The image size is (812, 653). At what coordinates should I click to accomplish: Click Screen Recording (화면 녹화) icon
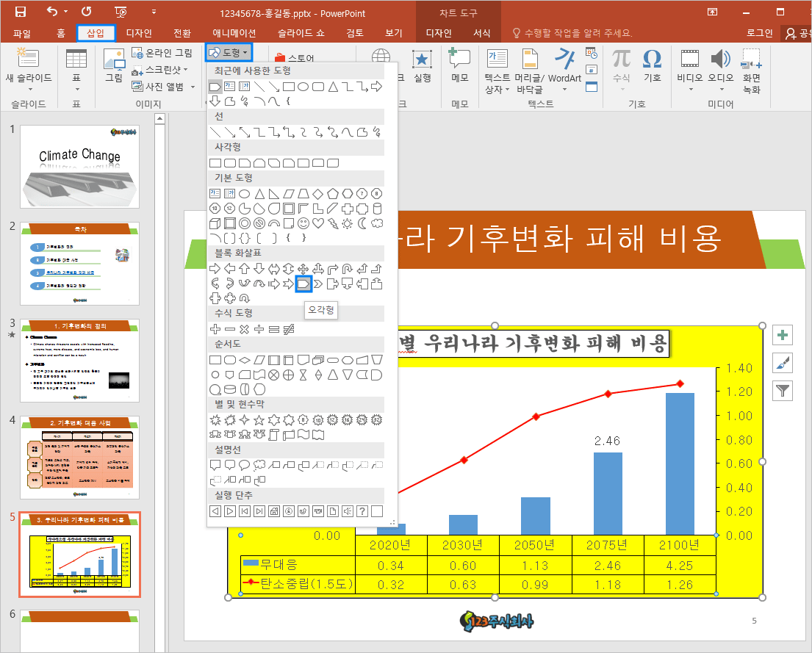752,59
